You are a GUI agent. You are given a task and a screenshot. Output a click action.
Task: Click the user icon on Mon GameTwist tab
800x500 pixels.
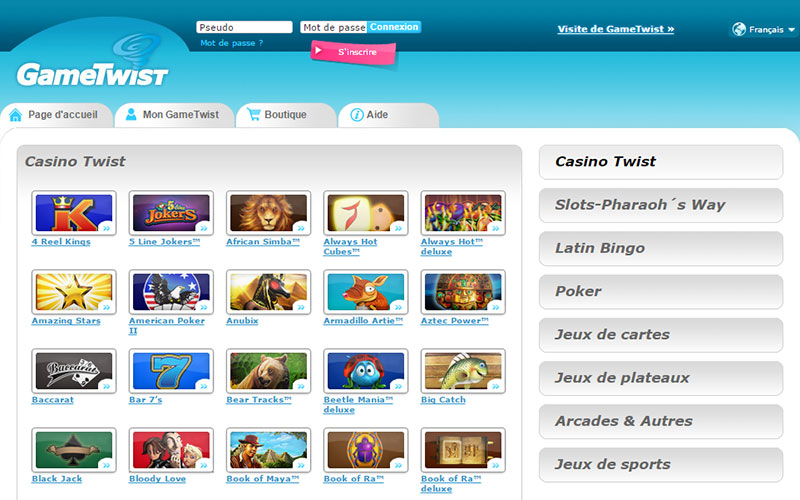[x=131, y=114]
